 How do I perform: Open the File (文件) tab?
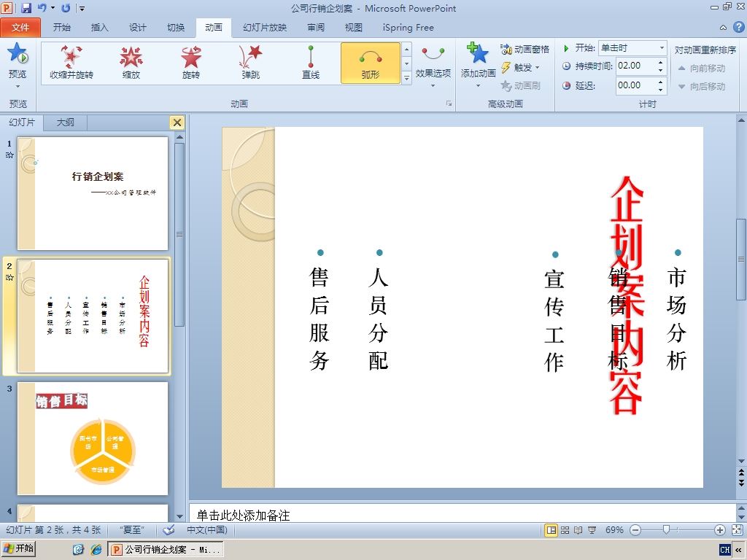20,28
